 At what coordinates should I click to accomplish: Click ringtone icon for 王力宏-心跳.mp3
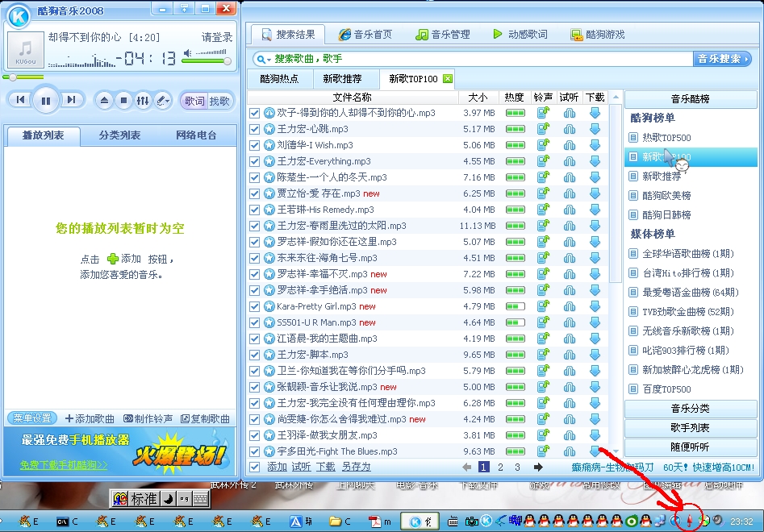(x=543, y=129)
